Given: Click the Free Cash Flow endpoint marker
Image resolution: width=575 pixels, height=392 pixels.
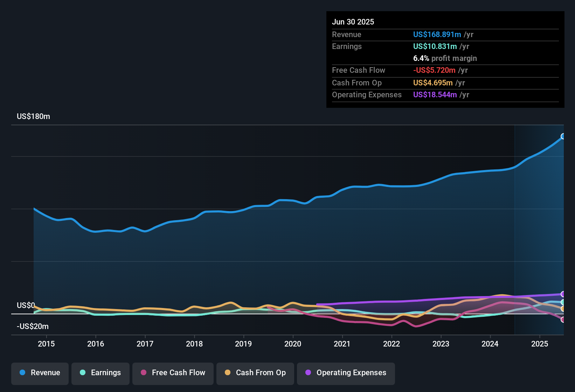Looking at the screenshot, I should pyautogui.click(x=563, y=319).
